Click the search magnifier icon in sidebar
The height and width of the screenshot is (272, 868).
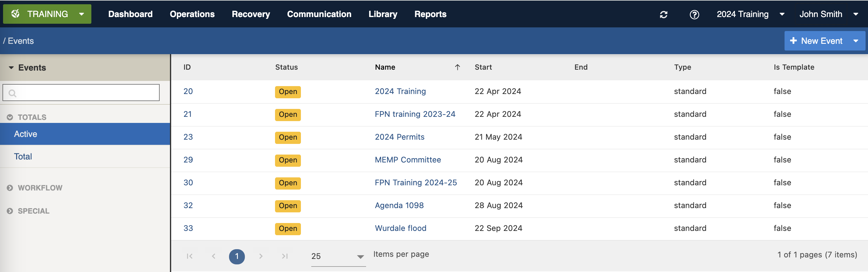pyautogui.click(x=12, y=93)
